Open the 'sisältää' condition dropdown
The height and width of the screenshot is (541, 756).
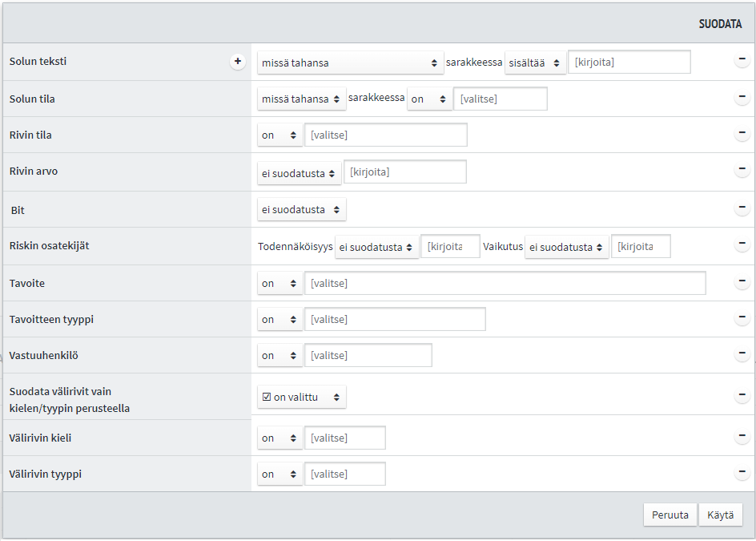point(535,63)
